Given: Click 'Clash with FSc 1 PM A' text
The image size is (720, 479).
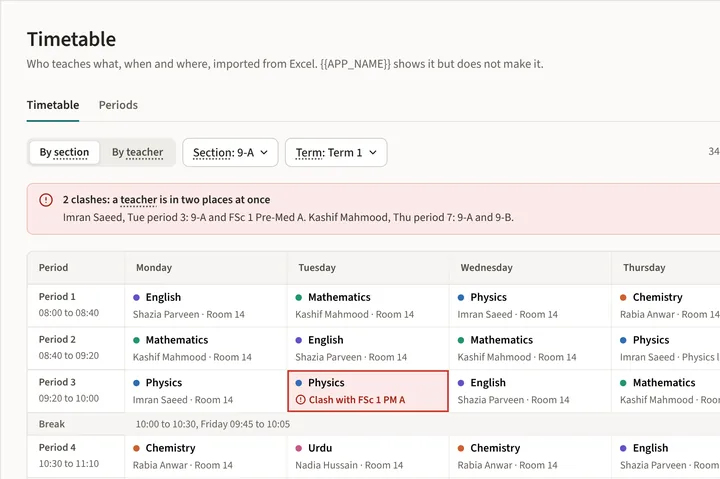Looking at the screenshot, I should (x=357, y=400).
